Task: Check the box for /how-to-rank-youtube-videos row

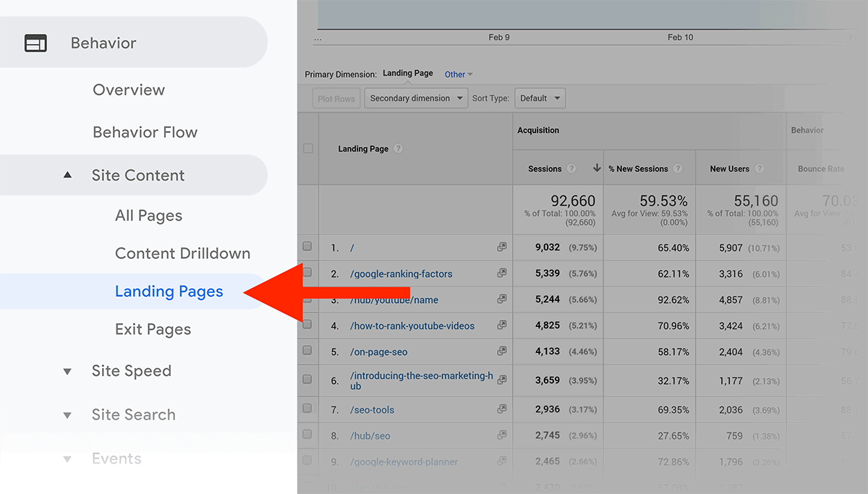Action: point(307,325)
